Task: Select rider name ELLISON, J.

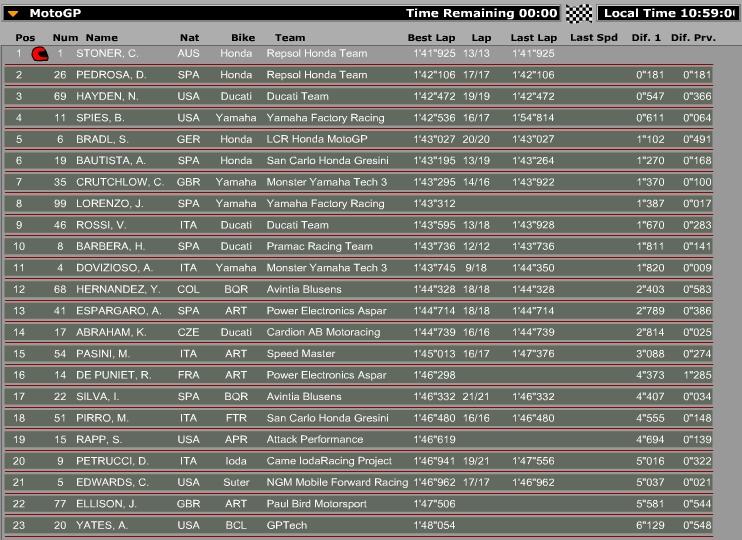Action: (x=106, y=504)
